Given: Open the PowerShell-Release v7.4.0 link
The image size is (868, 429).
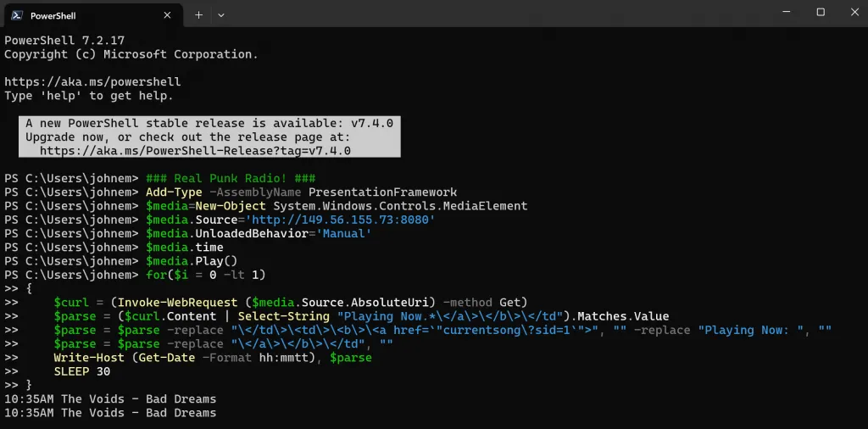Looking at the screenshot, I should point(195,151).
